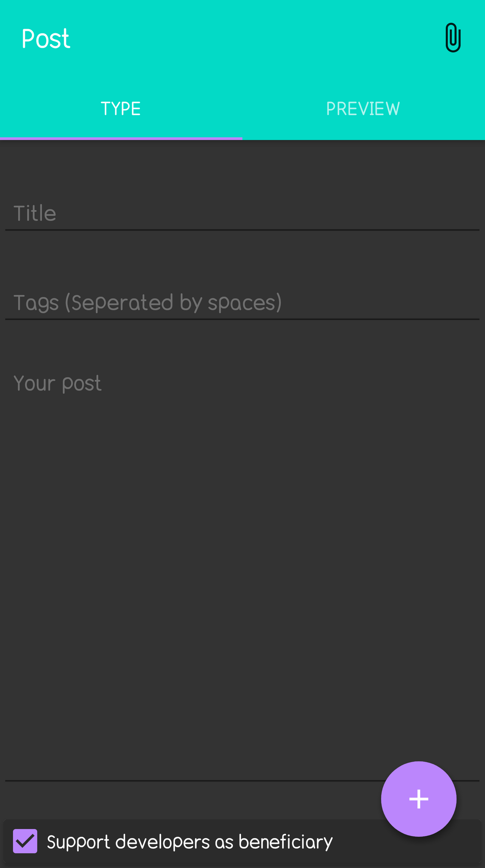Tap the paperclip attachment icon
This screenshot has height=868, width=485.
click(x=453, y=38)
